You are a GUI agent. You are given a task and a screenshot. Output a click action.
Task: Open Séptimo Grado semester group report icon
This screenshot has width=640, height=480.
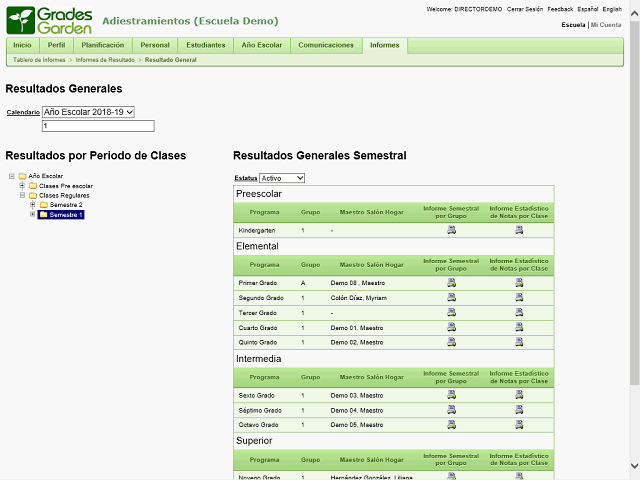point(451,410)
